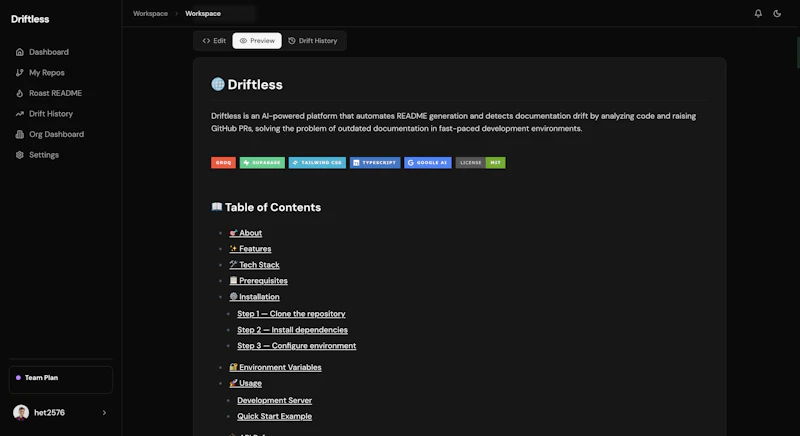Jump to the Prerequisites link
800x436 pixels.
(258, 280)
